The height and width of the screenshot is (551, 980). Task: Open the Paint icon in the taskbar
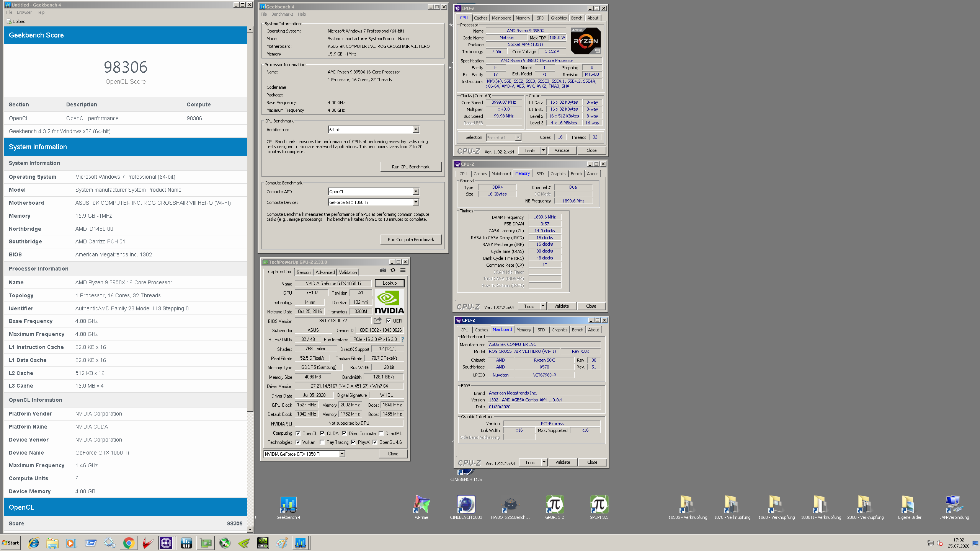click(x=281, y=543)
